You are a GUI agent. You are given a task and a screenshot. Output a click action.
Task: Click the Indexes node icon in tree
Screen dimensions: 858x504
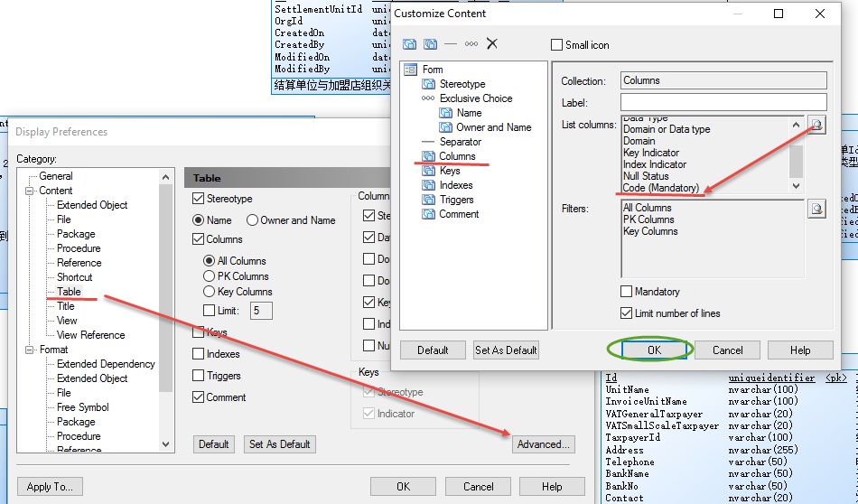point(428,185)
